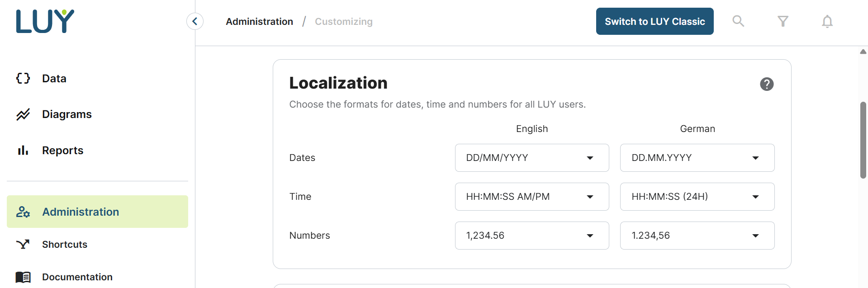Open the Localization help question mark
The width and height of the screenshot is (868, 288).
tap(766, 84)
